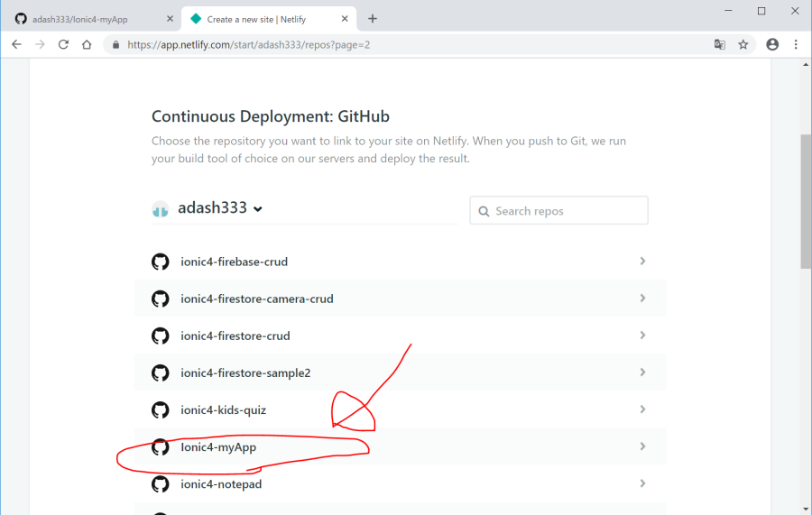Expand the adash333 account dropdown
The image size is (812, 515).
tap(258, 208)
